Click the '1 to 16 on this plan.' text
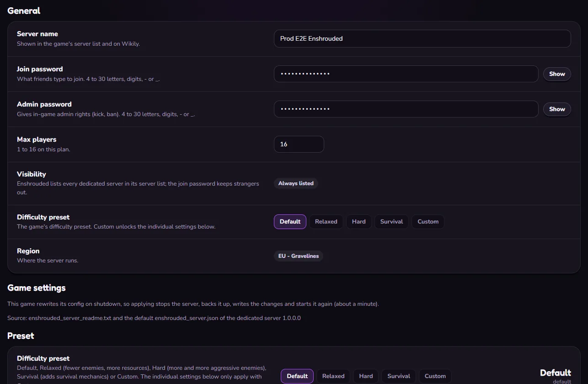Screen dimensions: 588x384 click(x=44, y=149)
